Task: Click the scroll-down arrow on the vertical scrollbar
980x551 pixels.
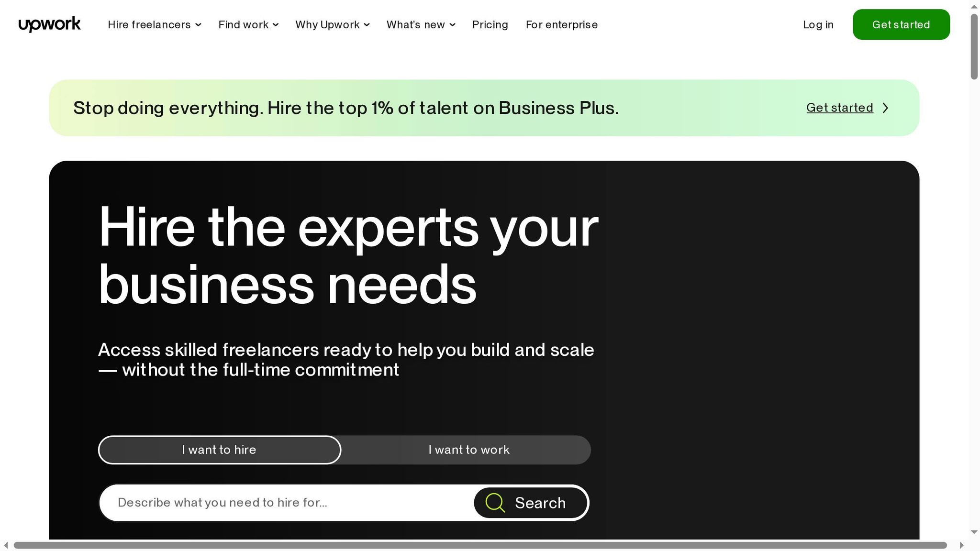Action: pos(974,531)
